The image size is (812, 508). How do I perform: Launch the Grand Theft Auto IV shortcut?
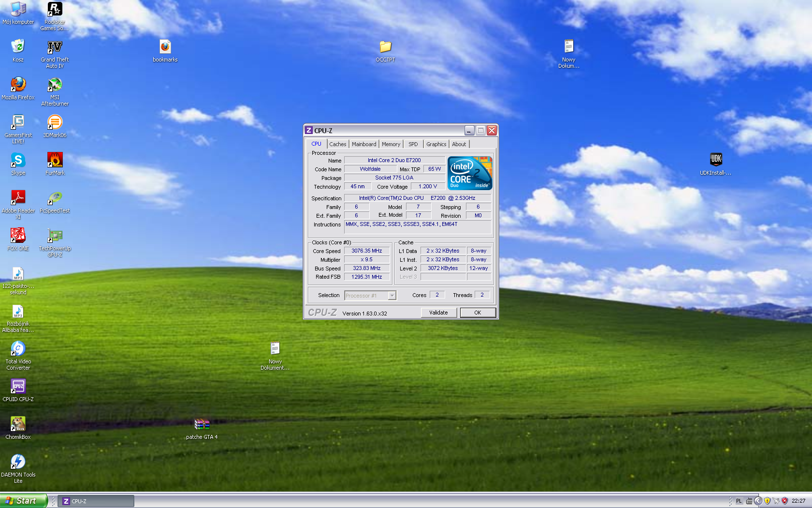[55, 54]
